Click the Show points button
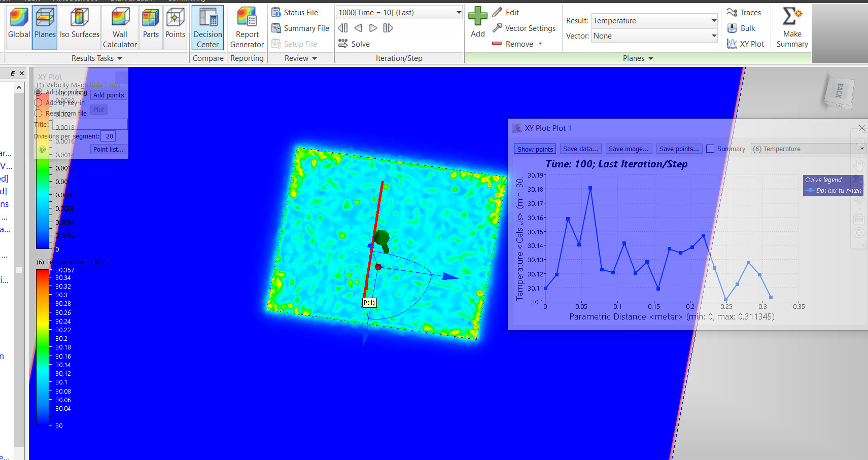Viewport: 868px width, 460px height. 535,149
